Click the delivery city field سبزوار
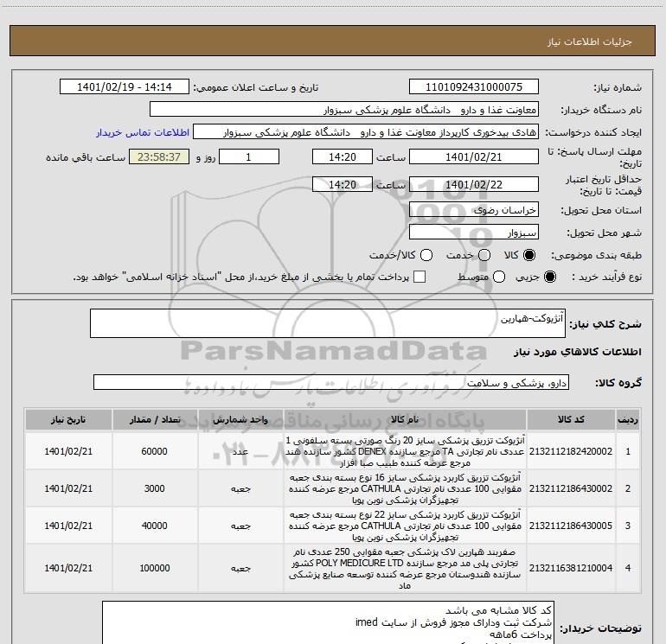666x644 pixels. coord(474,232)
